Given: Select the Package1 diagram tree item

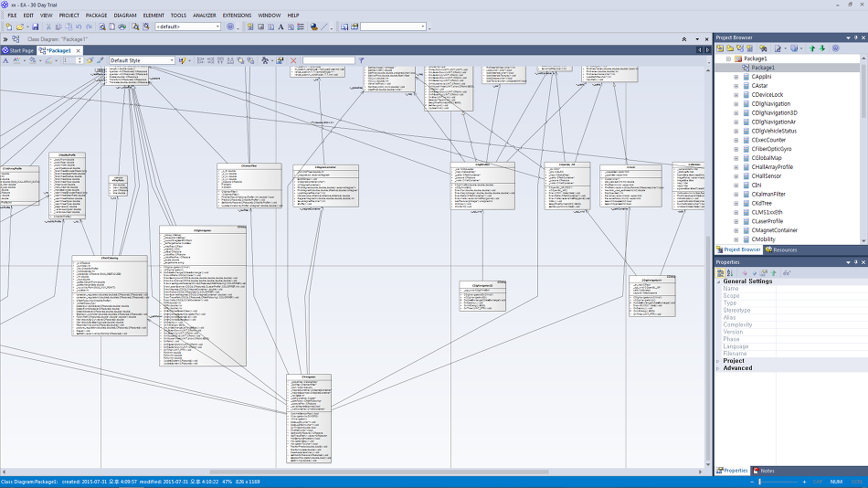Looking at the screenshot, I should tap(763, 68).
